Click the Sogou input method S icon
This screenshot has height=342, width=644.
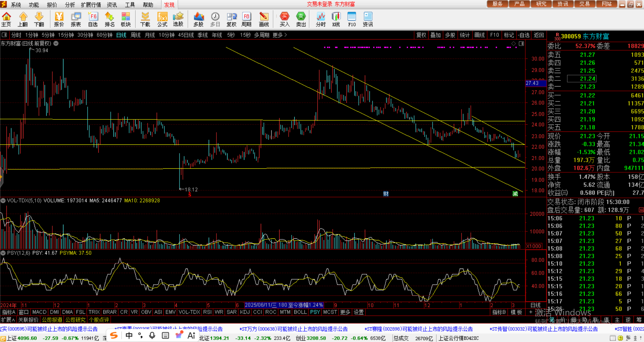click(x=114, y=335)
